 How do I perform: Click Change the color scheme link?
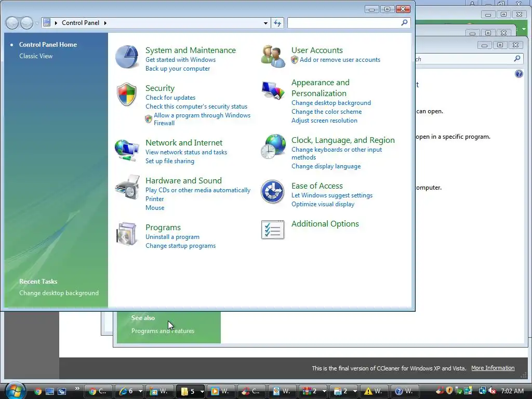tap(326, 112)
